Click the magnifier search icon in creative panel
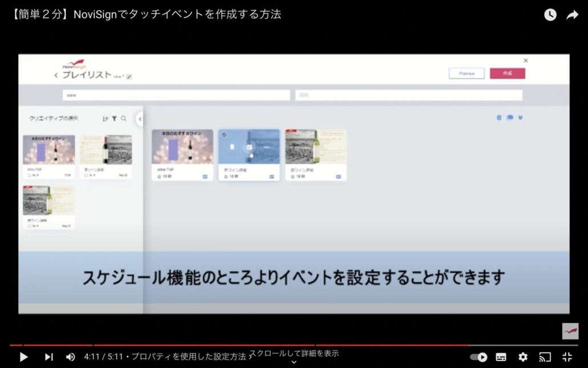 124,119
